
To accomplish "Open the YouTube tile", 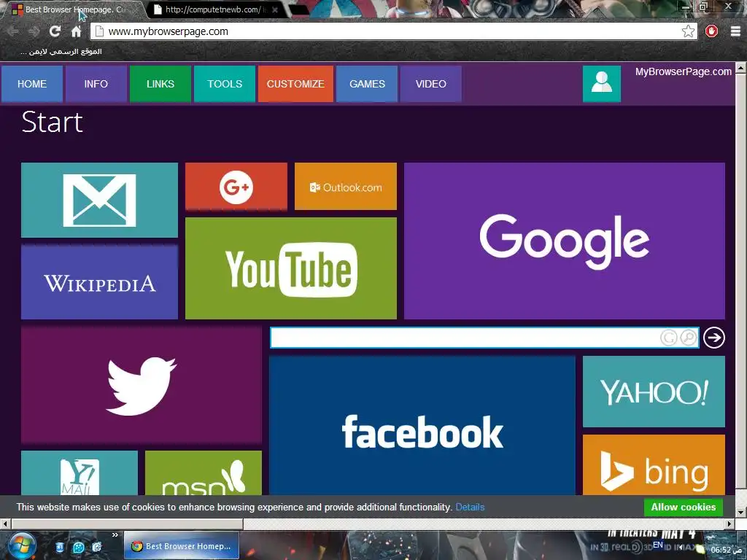I will (291, 268).
